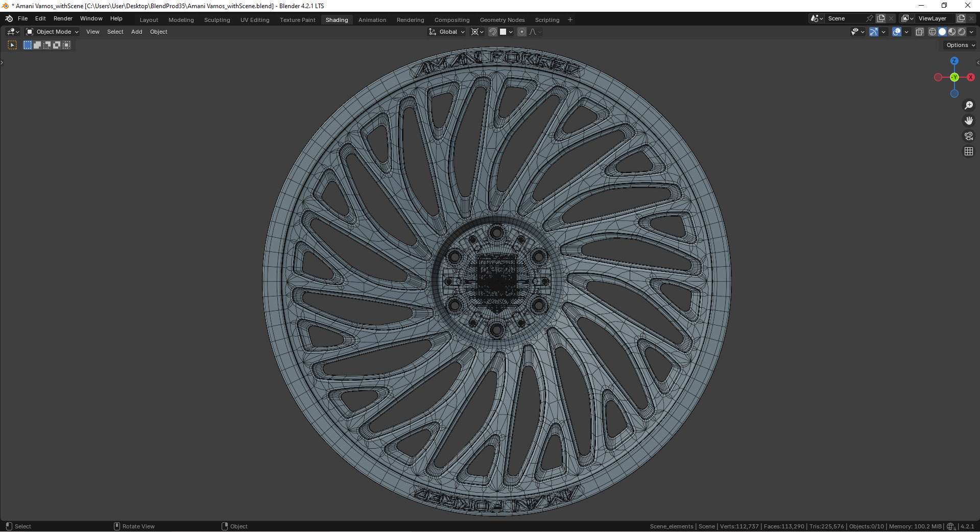
Task: Switch to the Compositing workspace tab
Action: coord(452,20)
